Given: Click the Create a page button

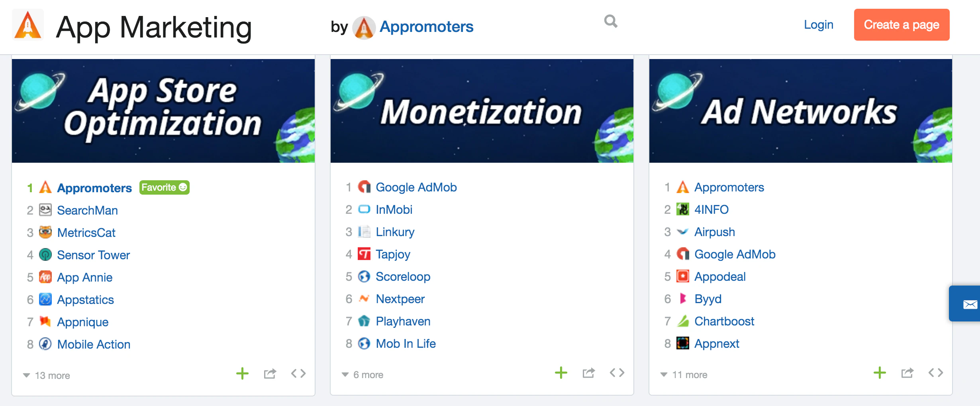Looking at the screenshot, I should 902,25.
